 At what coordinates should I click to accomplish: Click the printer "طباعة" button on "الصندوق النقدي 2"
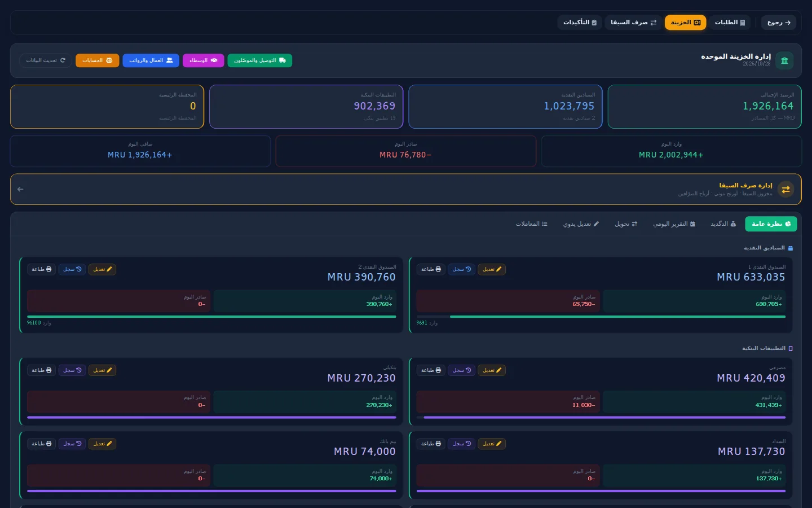(41, 269)
